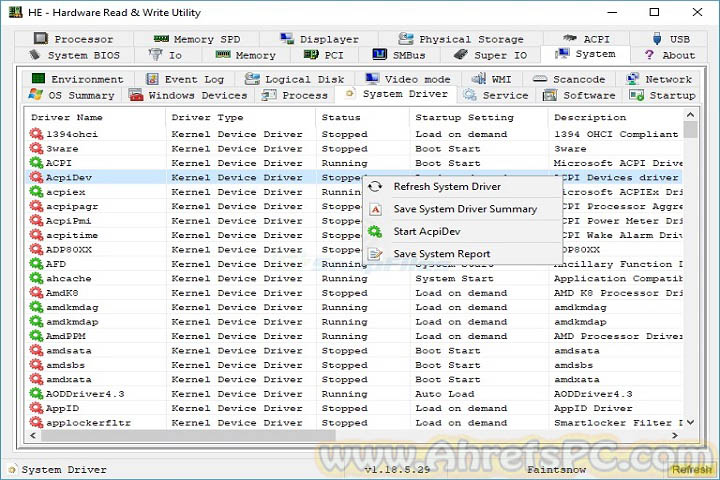Choose Refresh System Driver from context menu
720x480 pixels.
click(x=463, y=186)
